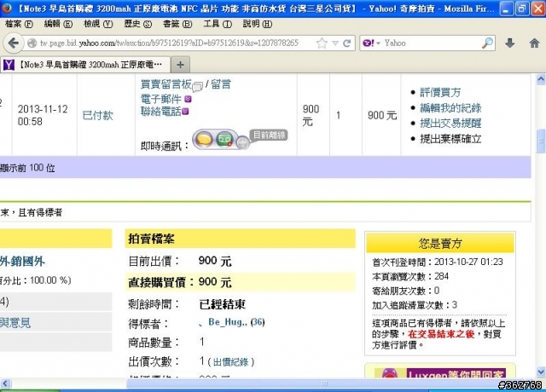Click the vertical scrollbar thumb
Image resolution: width=546 pixels, height=392 pixels.
pos(541,141)
